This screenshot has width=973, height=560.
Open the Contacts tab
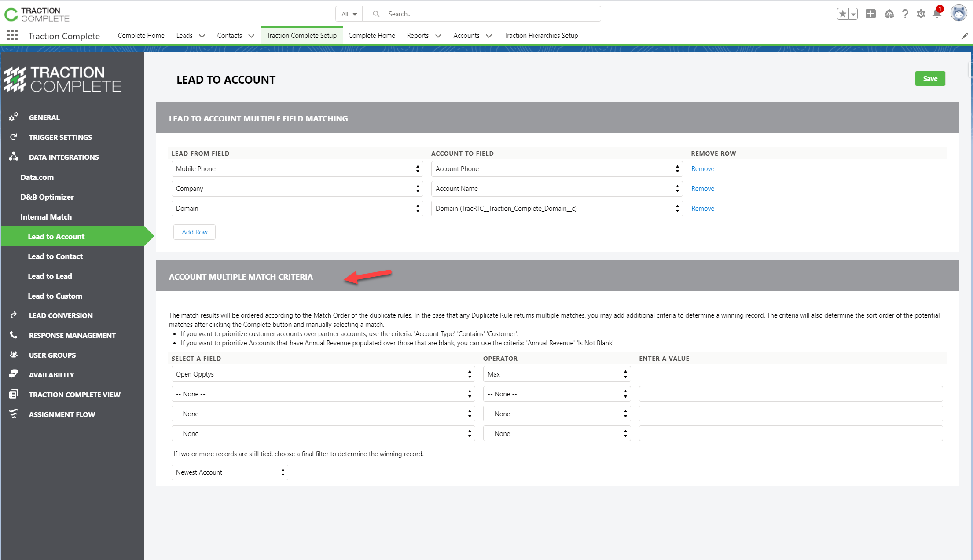pos(229,36)
